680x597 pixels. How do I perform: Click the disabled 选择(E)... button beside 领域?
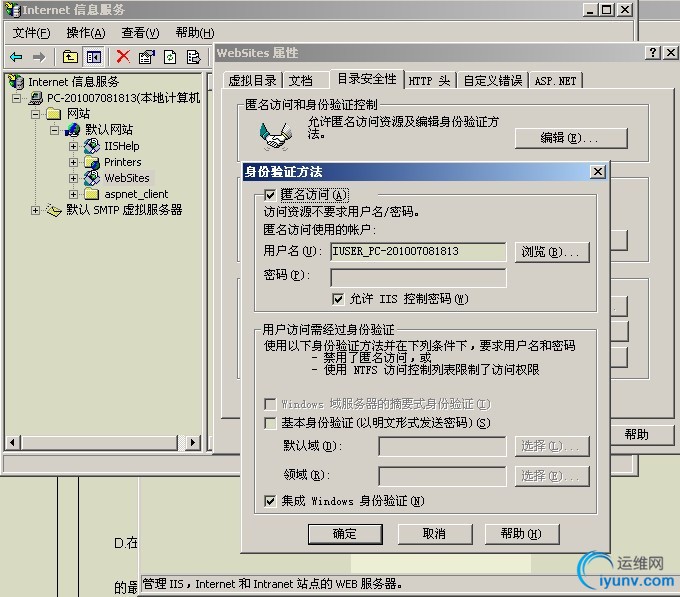552,476
